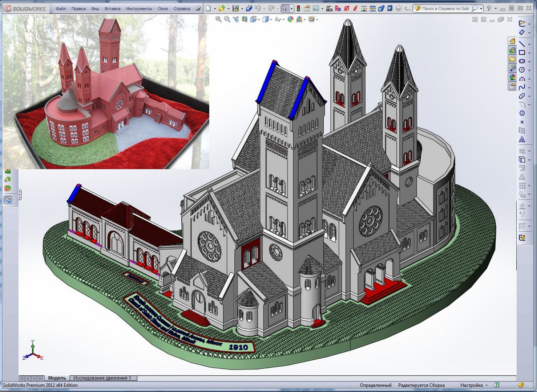Open the SolidWorks Resources home tab
537x392 pixels.
512,41
